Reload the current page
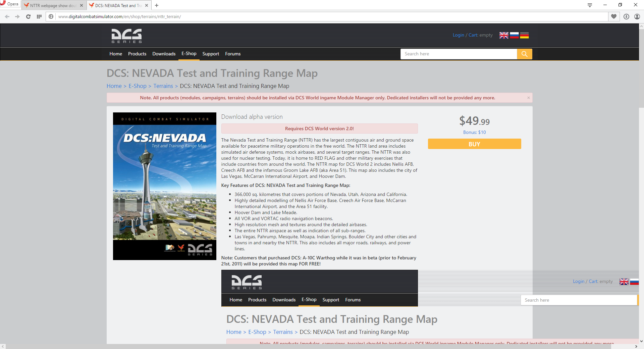Image resolution: width=644 pixels, height=349 pixels. pos(28,16)
